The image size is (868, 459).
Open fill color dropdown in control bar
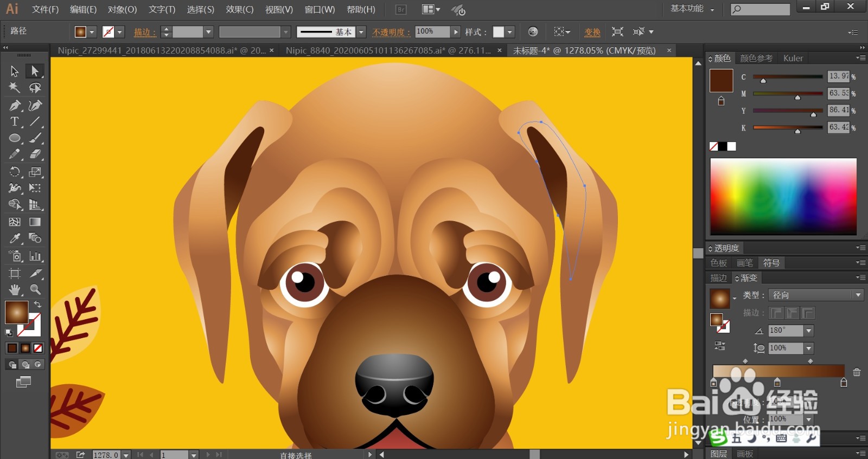click(92, 32)
